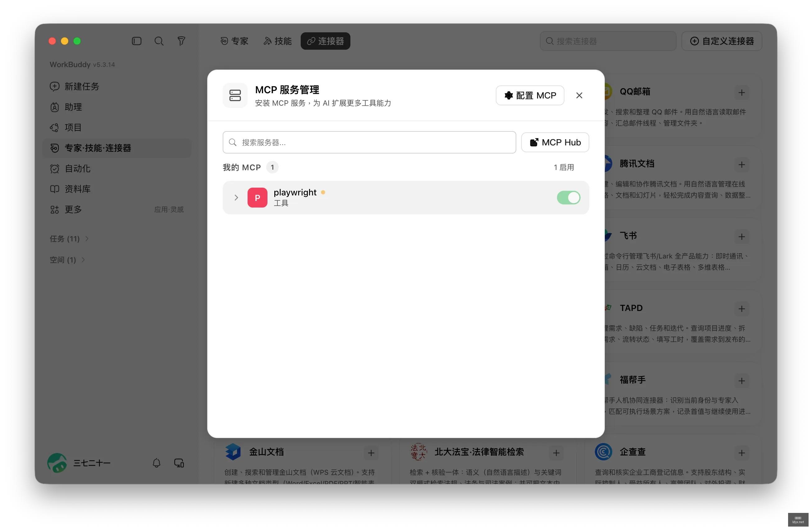Disable the playwright MCP toggle
The height and width of the screenshot is (530, 812).
569,198
